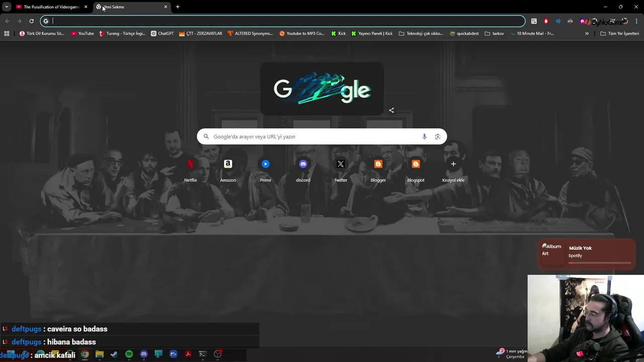Open the discord shortcut tile
Viewport: 644px width, 362px height.
(x=303, y=170)
